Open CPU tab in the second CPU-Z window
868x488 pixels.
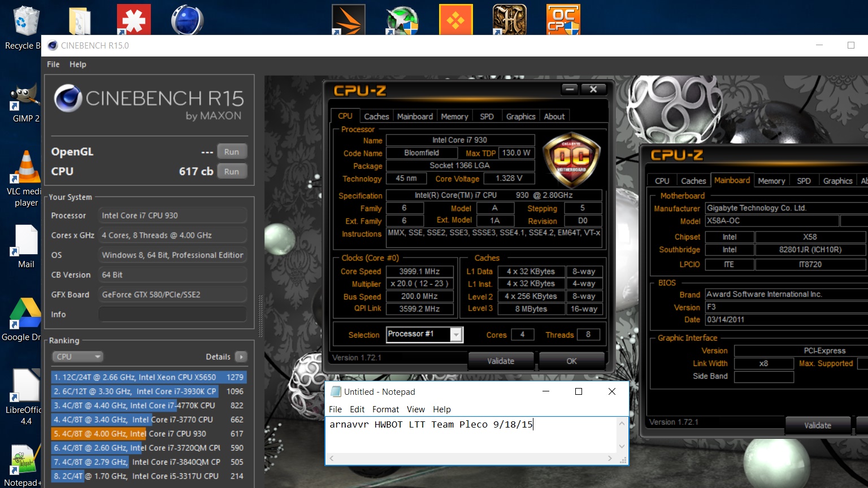662,181
